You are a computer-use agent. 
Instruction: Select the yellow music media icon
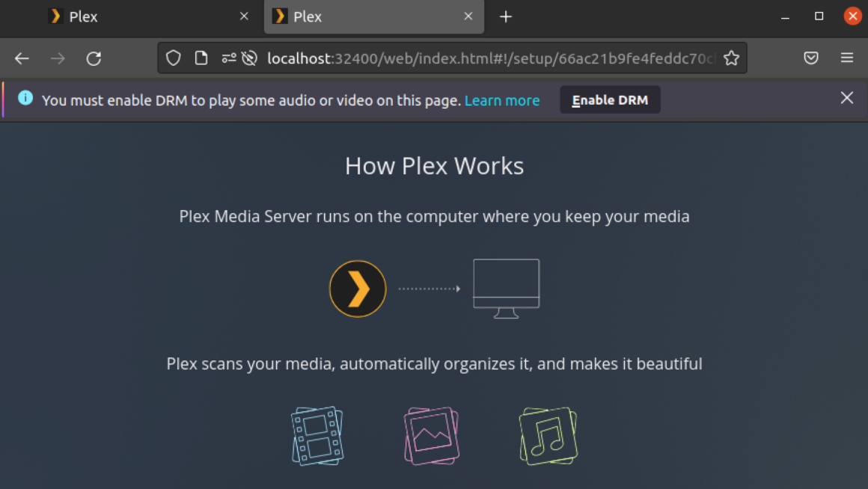tap(547, 436)
